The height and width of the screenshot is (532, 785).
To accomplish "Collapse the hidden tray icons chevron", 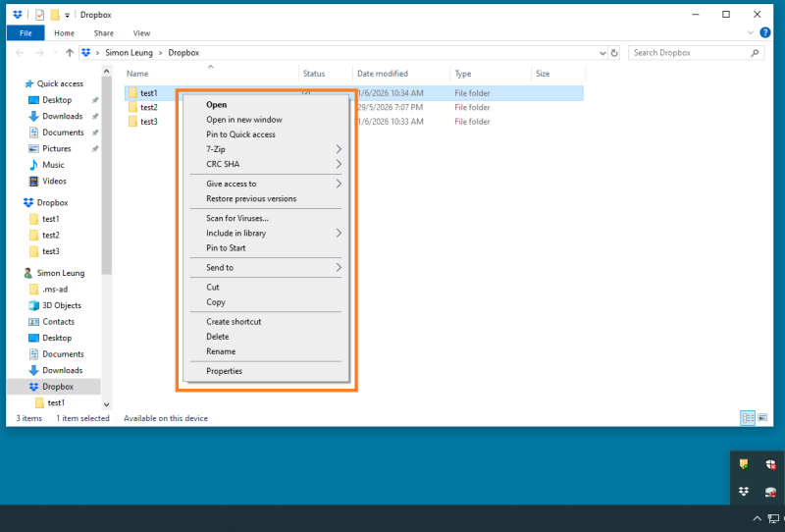I will [757, 518].
